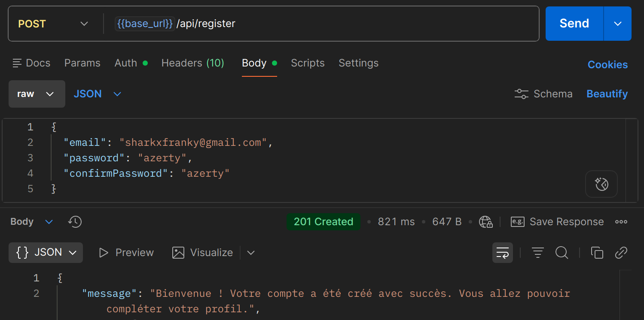Click the response link icon
This screenshot has width=644, height=320.
(621, 253)
